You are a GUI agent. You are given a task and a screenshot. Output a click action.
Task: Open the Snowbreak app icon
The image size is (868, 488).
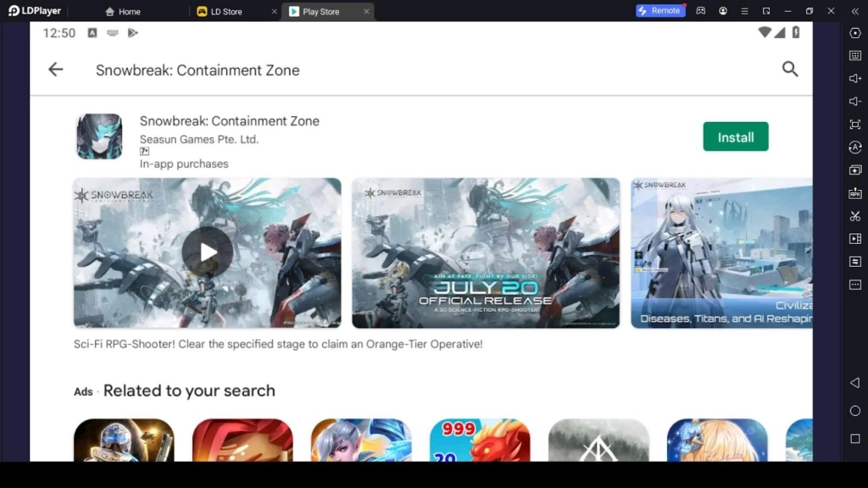tap(100, 136)
